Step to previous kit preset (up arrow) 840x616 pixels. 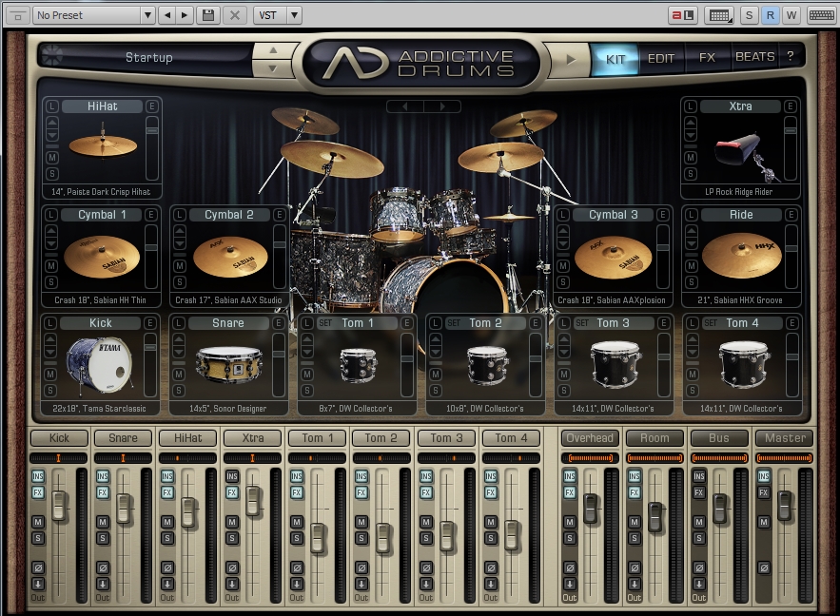pyautogui.click(x=273, y=50)
